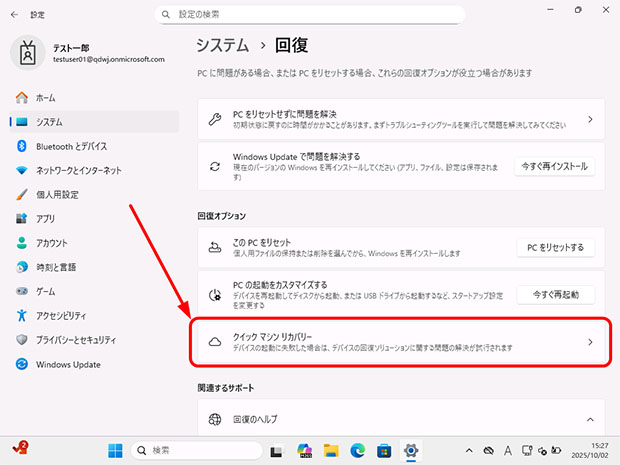Select ホーム in the sidebar
Image resolution: width=620 pixels, height=465 pixels.
coord(94,97)
